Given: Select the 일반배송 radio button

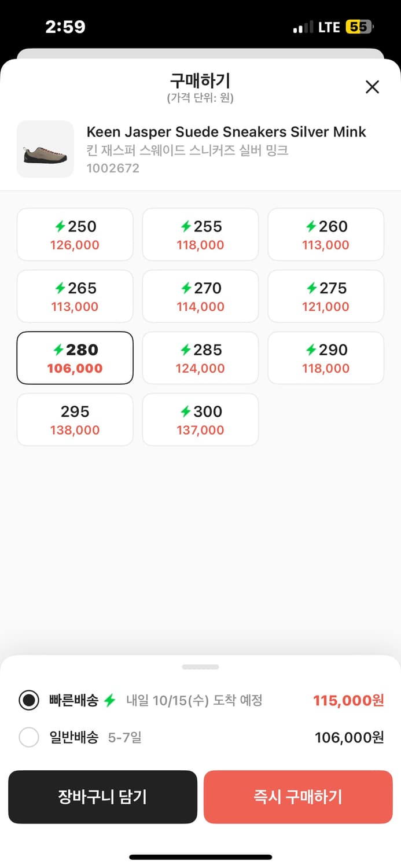Looking at the screenshot, I should tap(29, 738).
